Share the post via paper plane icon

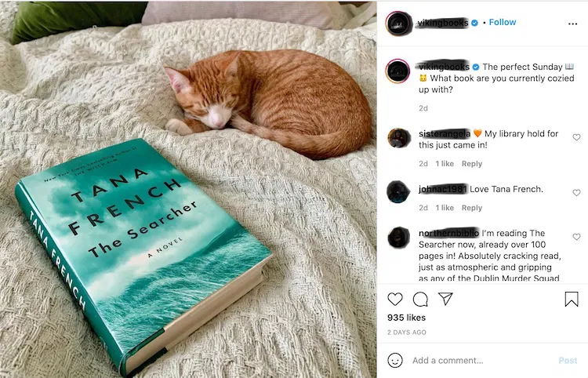pos(446,299)
